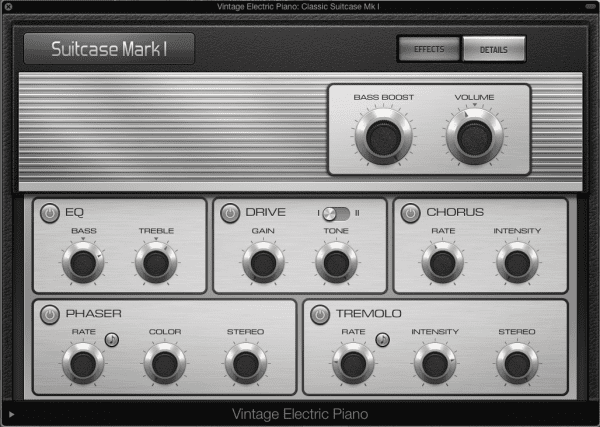Viewport: 600px width, 427px height.
Task: Click the Tremolo Stereo knob
Action: click(516, 363)
